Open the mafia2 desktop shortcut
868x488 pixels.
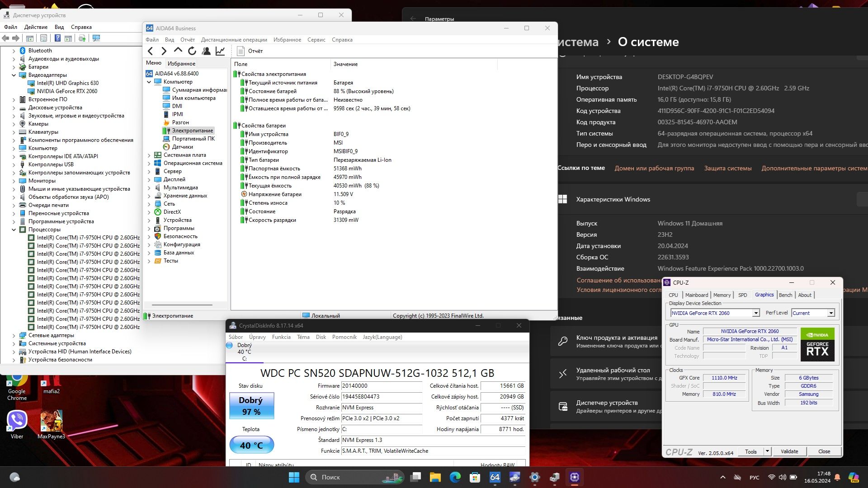click(51, 384)
